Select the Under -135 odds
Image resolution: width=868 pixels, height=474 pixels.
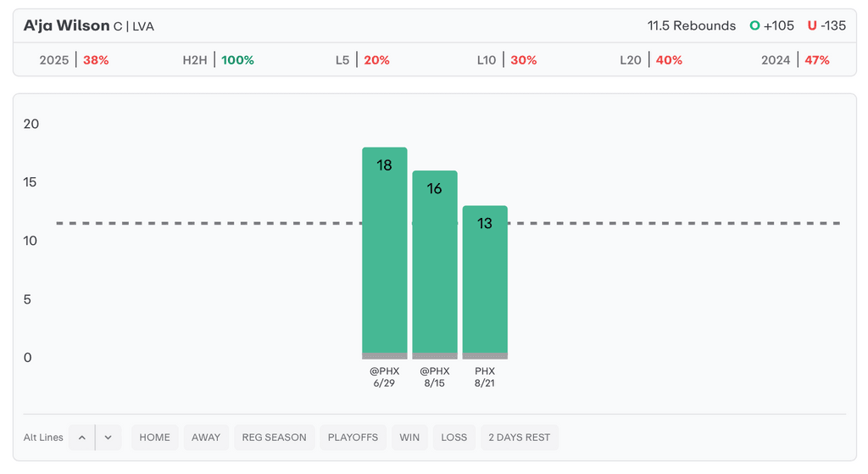(x=826, y=25)
